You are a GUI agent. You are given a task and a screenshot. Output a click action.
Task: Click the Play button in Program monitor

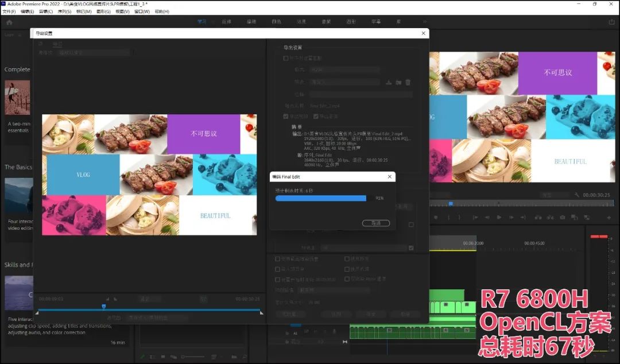click(499, 217)
